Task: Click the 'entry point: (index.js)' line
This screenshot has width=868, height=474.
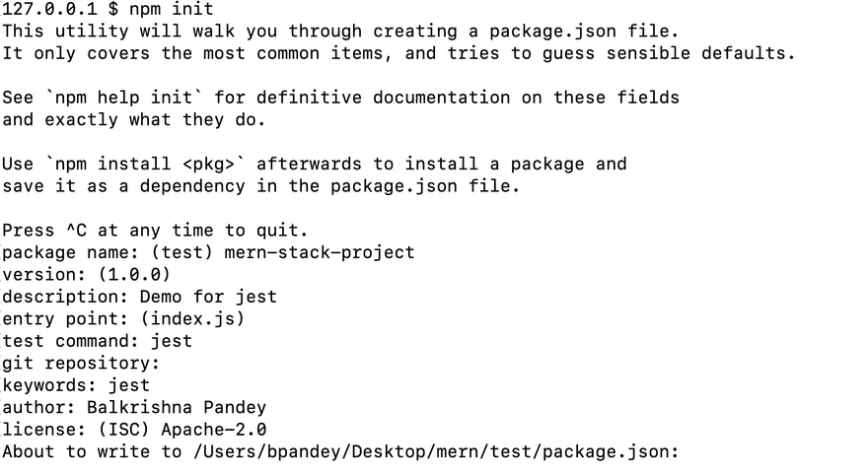Action: [123, 318]
